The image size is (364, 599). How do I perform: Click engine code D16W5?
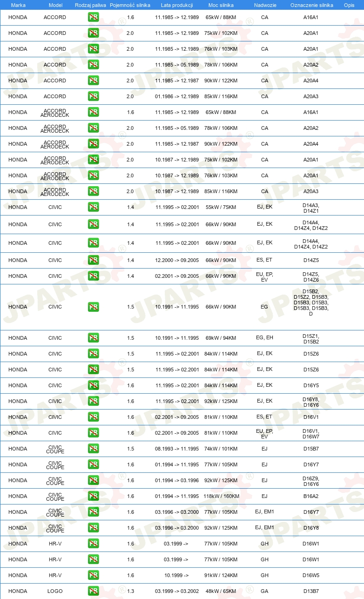(311, 575)
